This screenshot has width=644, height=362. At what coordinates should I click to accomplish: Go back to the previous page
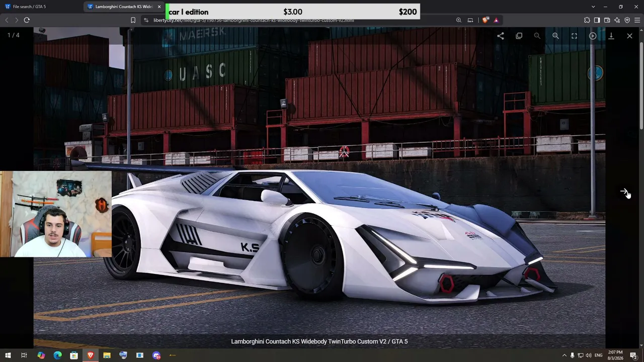(x=7, y=20)
